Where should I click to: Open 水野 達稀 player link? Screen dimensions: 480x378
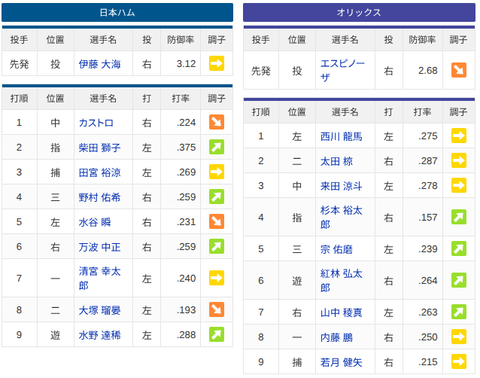click(99, 335)
